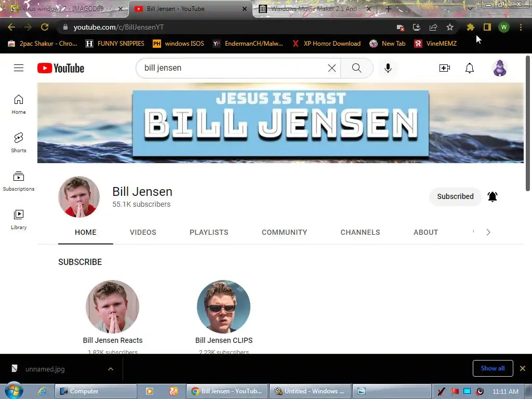This screenshot has width=532, height=399.
Task: Open Library in the left sidebar
Action: (x=19, y=220)
